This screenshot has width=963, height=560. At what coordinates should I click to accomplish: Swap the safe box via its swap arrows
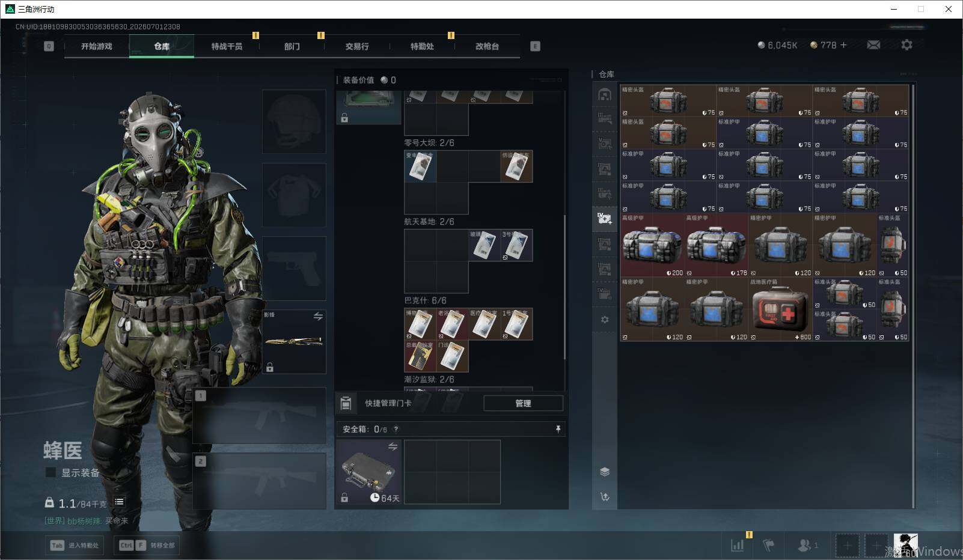click(x=393, y=446)
